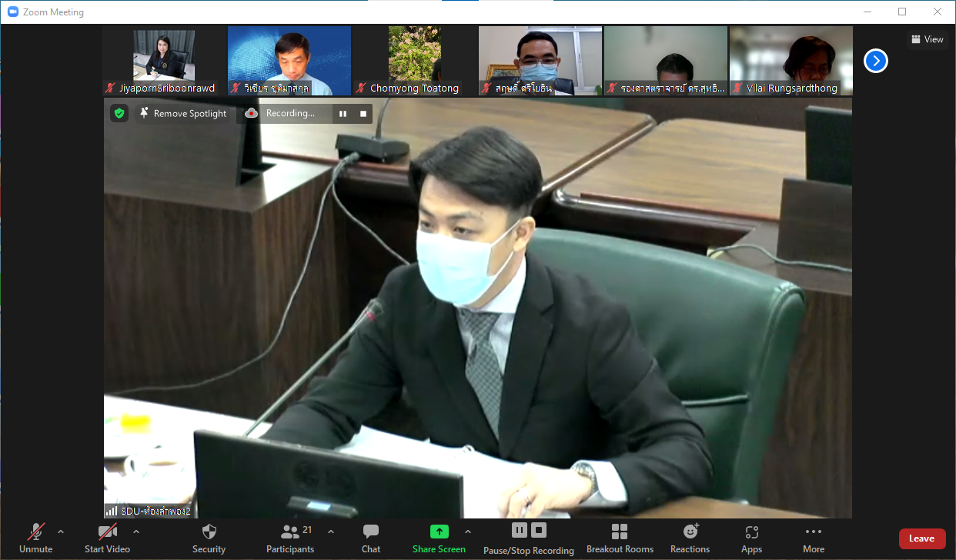The image size is (956, 560).
Task: Expand the arrow next to Participants
Action: pyautogui.click(x=331, y=532)
